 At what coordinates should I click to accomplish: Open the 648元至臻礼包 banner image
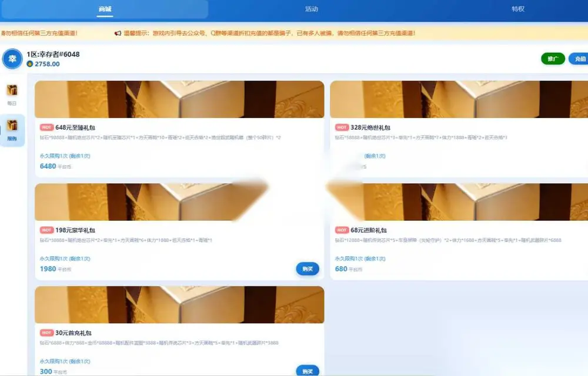[179, 99]
